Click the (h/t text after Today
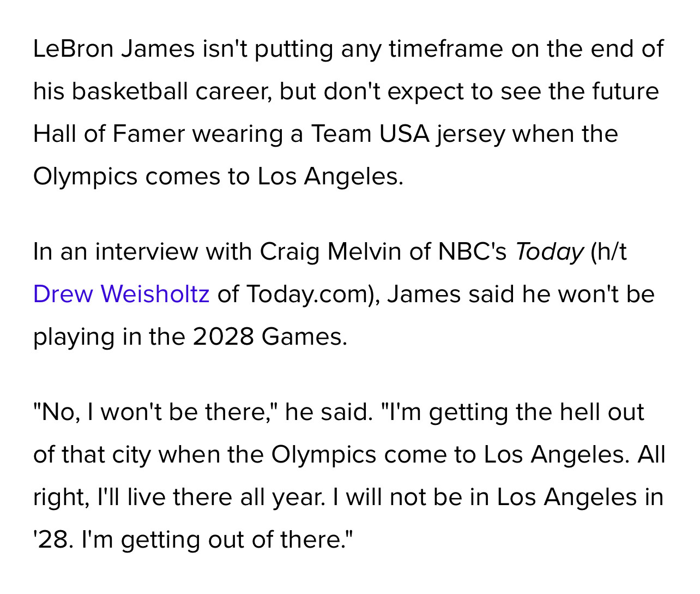This screenshot has width=700, height=594. coord(609,252)
